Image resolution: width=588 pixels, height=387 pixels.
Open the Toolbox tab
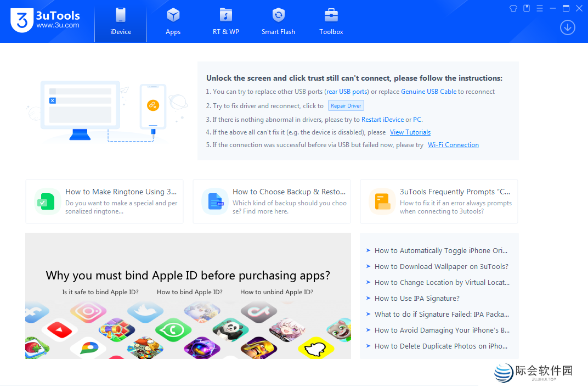(x=331, y=22)
